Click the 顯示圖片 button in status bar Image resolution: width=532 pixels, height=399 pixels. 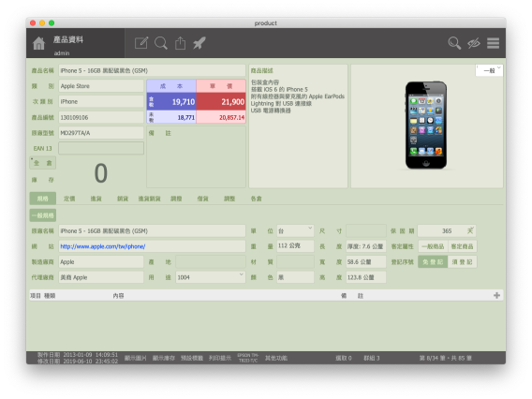[136, 358]
